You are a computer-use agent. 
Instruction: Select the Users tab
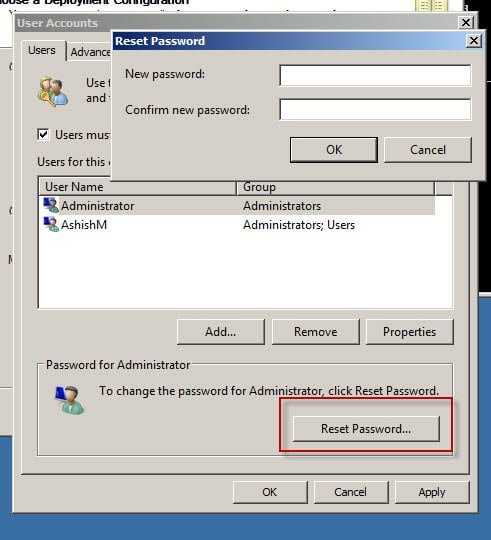click(42, 51)
